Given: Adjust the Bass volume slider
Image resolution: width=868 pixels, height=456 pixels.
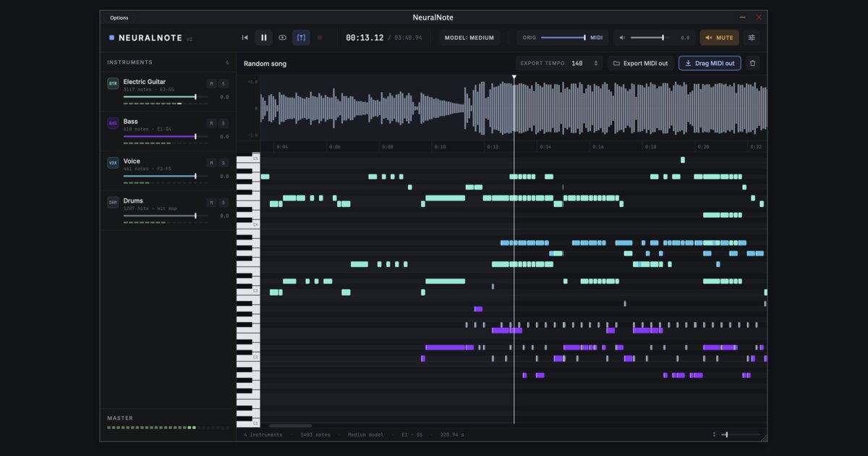Looking at the screenshot, I should click(x=166, y=136).
